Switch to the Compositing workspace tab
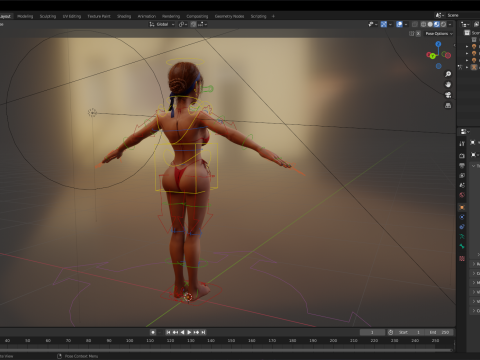Image resolution: width=480 pixels, height=360 pixels. coord(197,16)
